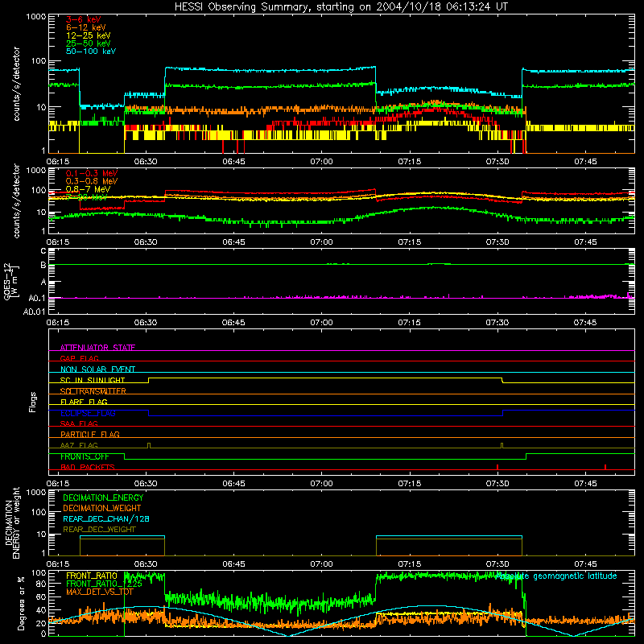The image size is (644, 644).
Task: Click the DECIMATION_WEIGHT legend entry
Action: click(x=101, y=508)
